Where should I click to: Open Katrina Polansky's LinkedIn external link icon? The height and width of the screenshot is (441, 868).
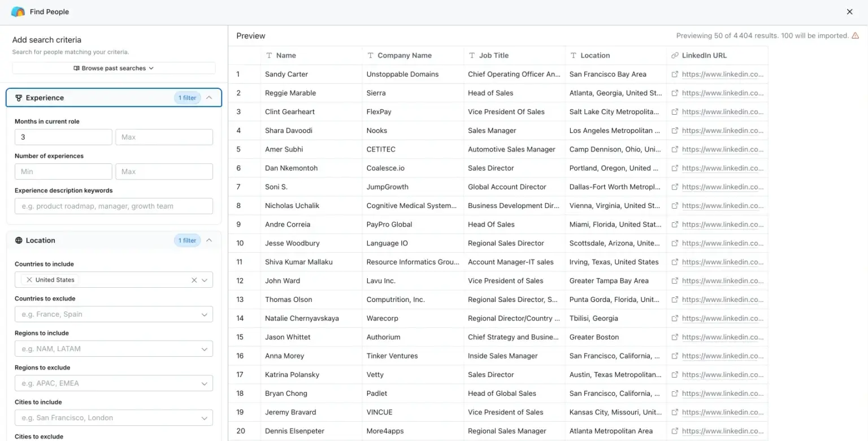pyautogui.click(x=674, y=374)
